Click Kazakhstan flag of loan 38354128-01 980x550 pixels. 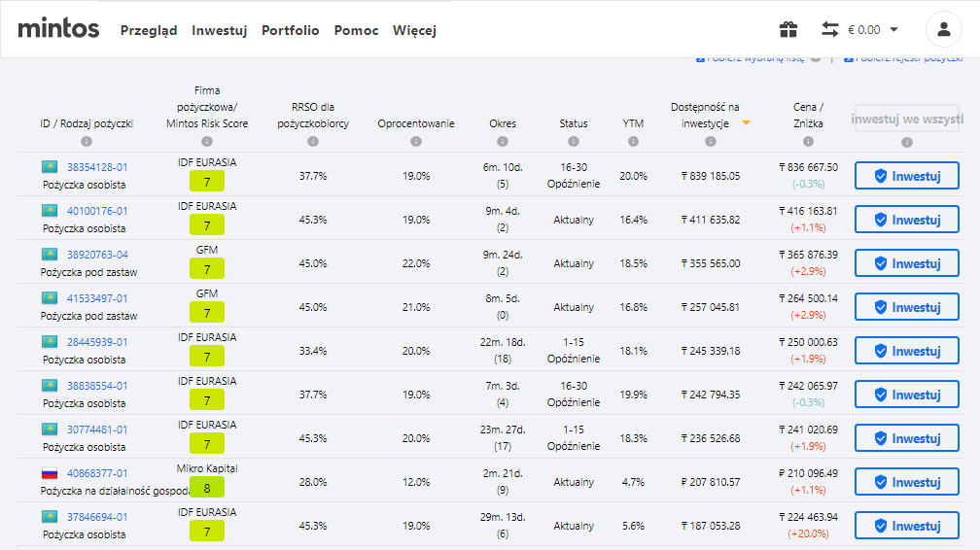[x=50, y=167]
